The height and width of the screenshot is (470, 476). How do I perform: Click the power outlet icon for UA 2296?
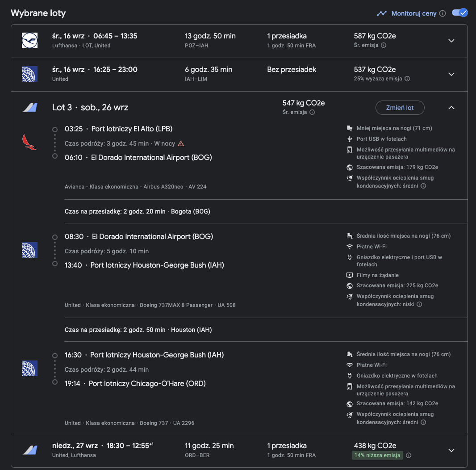click(350, 376)
